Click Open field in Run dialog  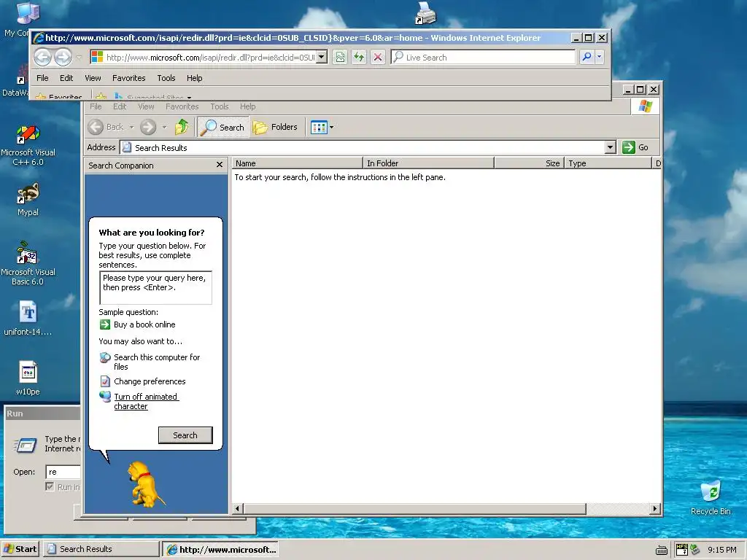[63, 472]
